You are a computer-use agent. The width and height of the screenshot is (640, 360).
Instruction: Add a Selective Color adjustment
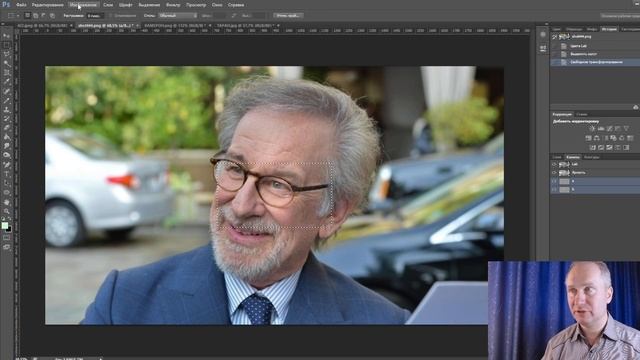click(618, 147)
